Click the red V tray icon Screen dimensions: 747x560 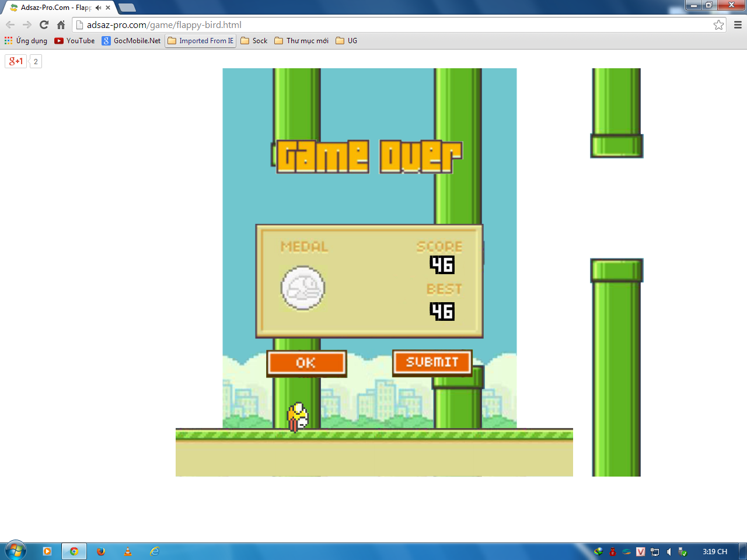click(641, 551)
